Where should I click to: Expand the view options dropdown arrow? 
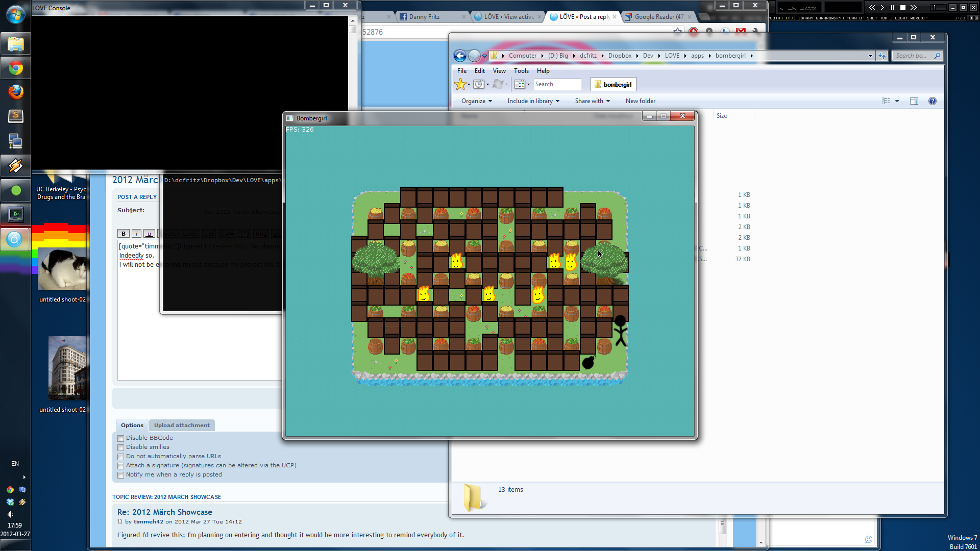(897, 101)
